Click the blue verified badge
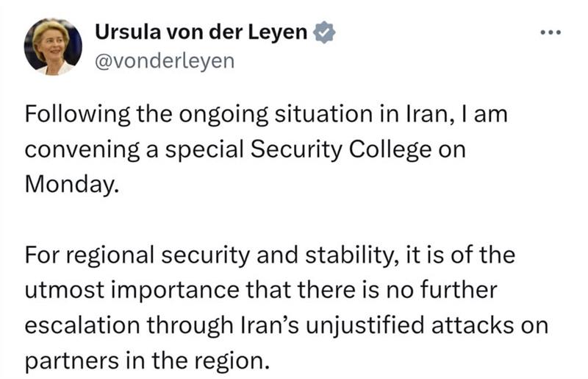This screenshot has height=379, width=588. 323,33
